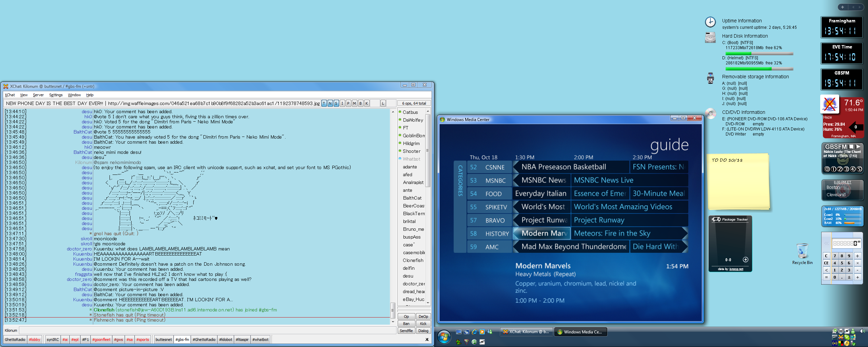Select Modern Marvels program in guide
Viewport: 868px width, 347px height.
coord(541,233)
